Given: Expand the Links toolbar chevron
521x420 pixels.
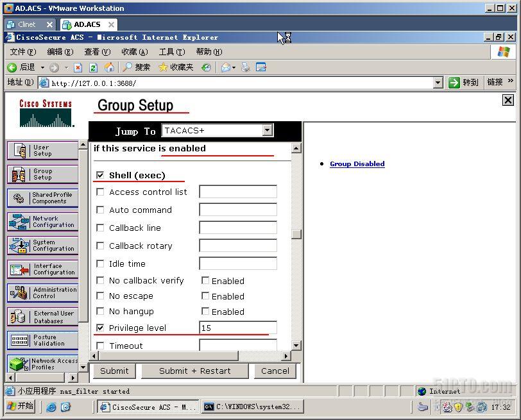Looking at the screenshot, I should point(510,81).
